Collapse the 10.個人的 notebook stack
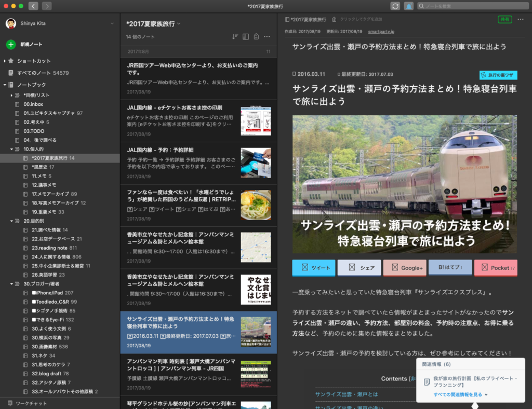Screen dimensions: 532x409 (11, 149)
